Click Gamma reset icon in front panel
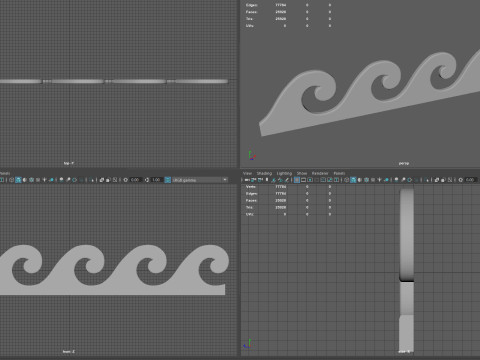Screen dimensions: 480x360 (147, 180)
